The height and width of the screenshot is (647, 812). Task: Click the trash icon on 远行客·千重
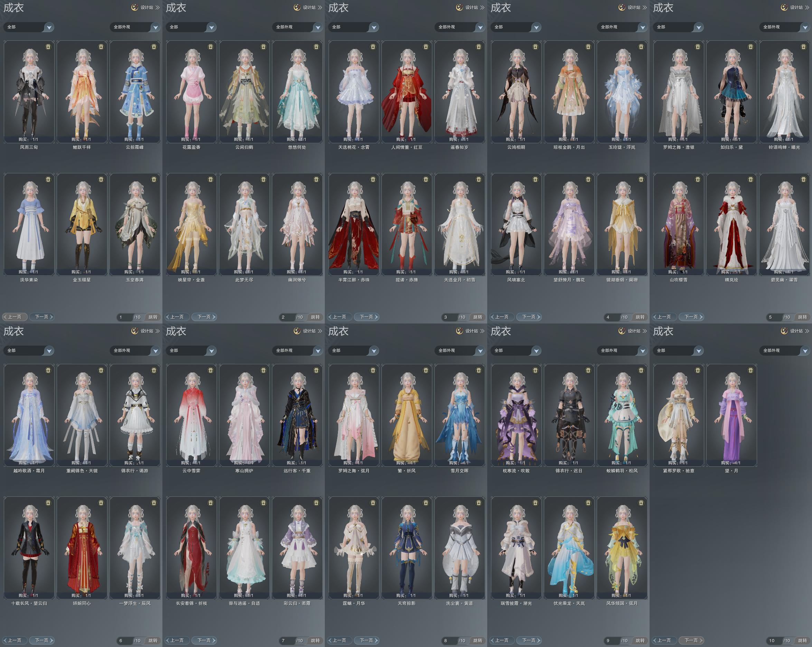[x=317, y=370]
